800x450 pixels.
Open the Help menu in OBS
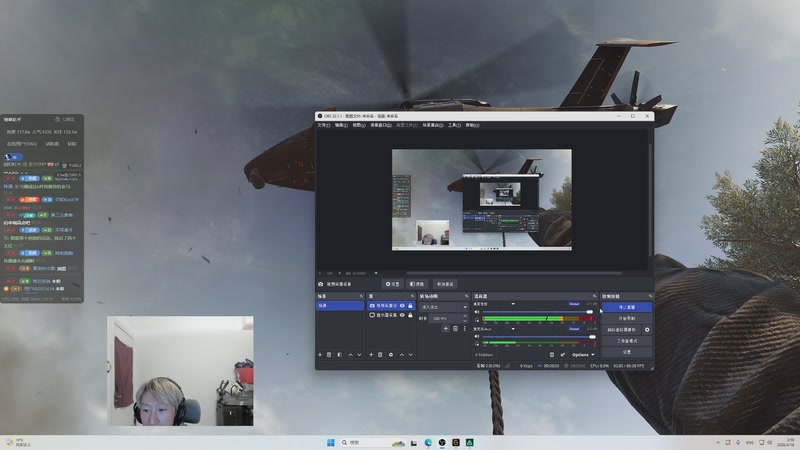tap(472, 125)
